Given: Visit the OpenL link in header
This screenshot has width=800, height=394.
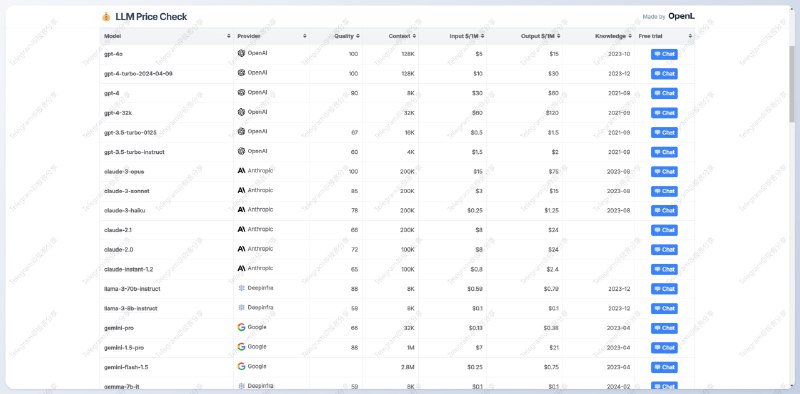Looking at the screenshot, I should 682,16.
